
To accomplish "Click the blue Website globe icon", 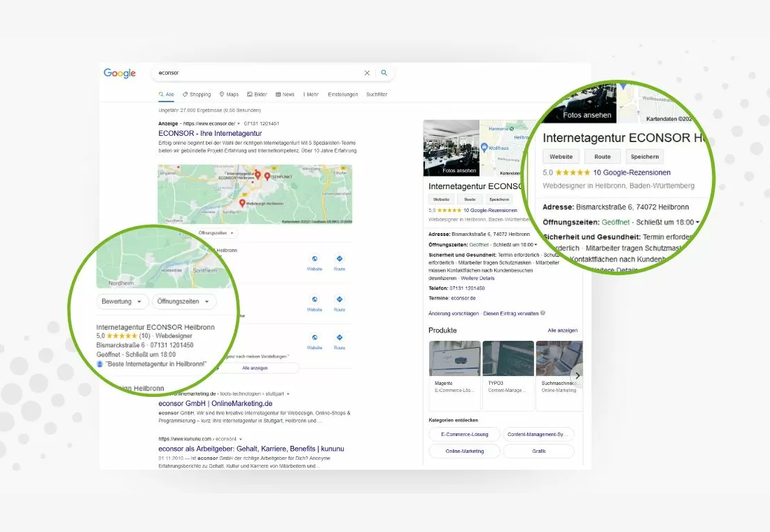I will click(314, 260).
